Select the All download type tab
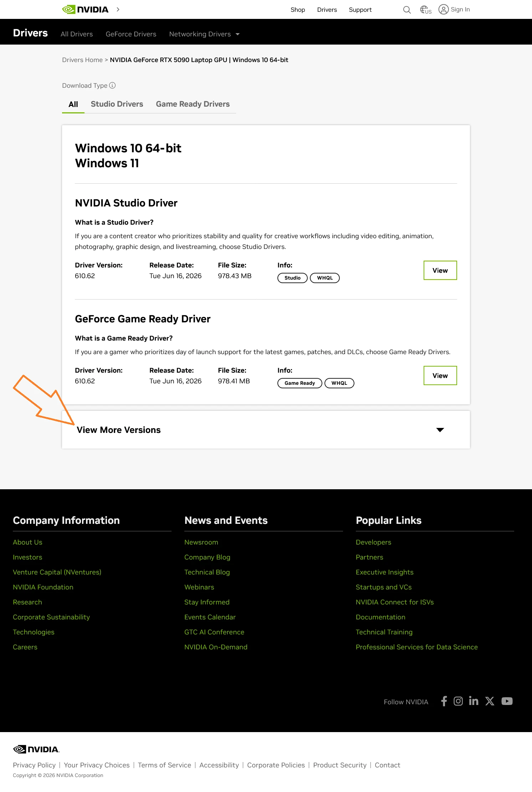Viewport: 532px width, 792px height. point(73,104)
